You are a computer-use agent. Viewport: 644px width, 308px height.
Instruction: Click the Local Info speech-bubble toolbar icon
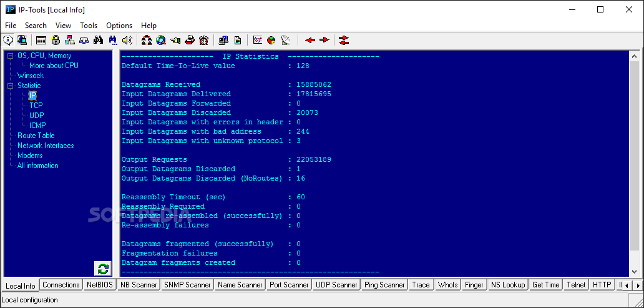(8, 40)
